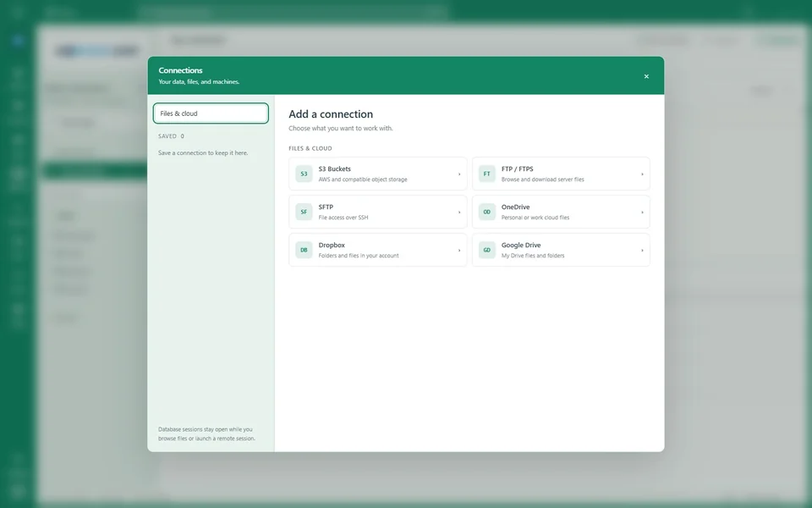Screen dimensions: 812x508
Task: Click the DB badge icon for Dropbox
Action: 304,250
